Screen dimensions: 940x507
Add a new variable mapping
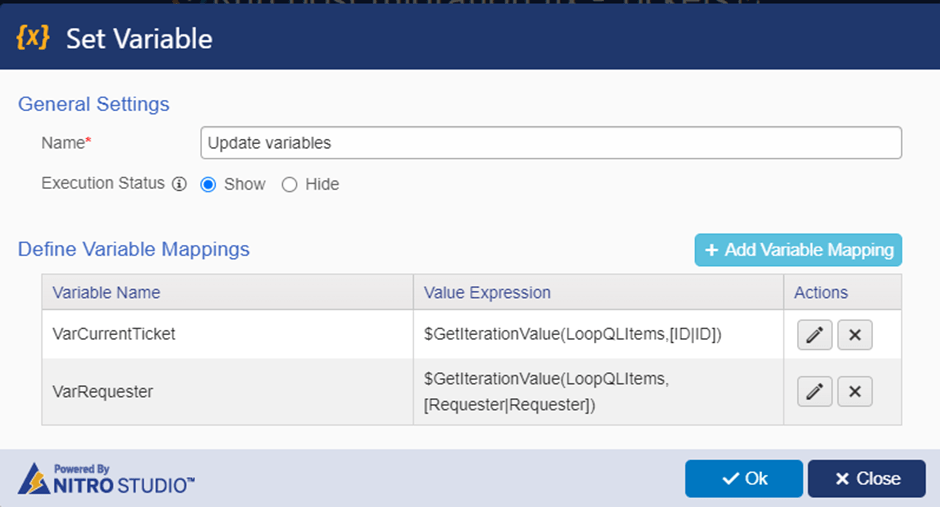[798, 250]
